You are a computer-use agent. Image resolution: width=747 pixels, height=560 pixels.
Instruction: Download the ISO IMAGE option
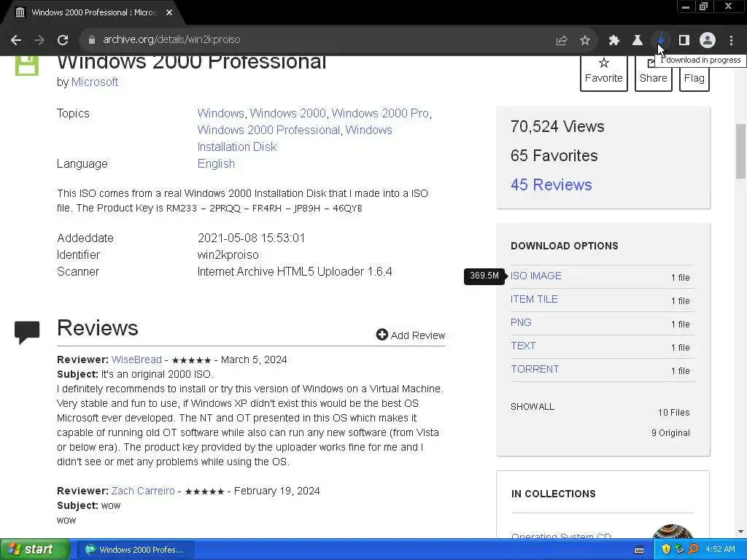536,276
